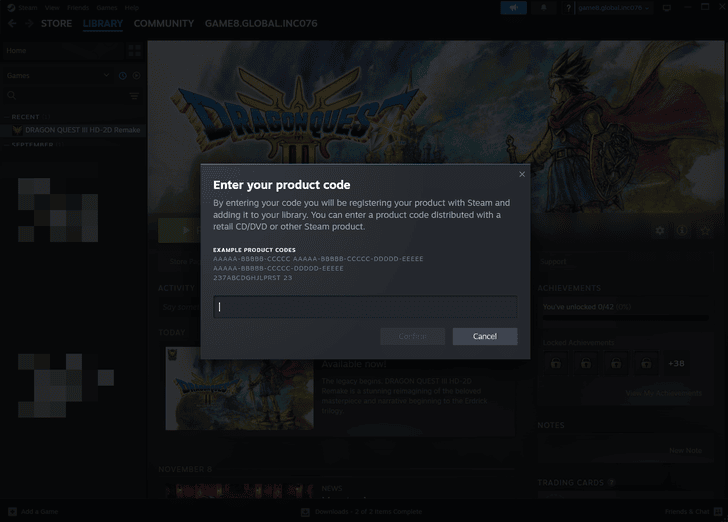Open the game8.global.inc076 account dropdown
The height and width of the screenshot is (522, 728).
614,8
